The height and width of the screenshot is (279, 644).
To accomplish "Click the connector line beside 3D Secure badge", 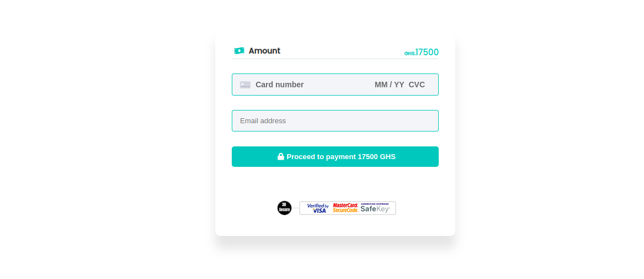I will click(295, 208).
